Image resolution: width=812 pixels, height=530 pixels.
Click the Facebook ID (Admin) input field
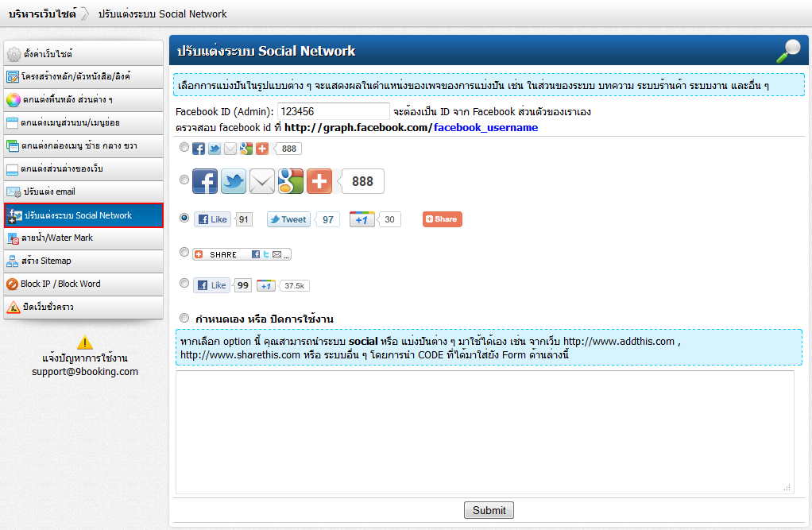tap(334, 111)
